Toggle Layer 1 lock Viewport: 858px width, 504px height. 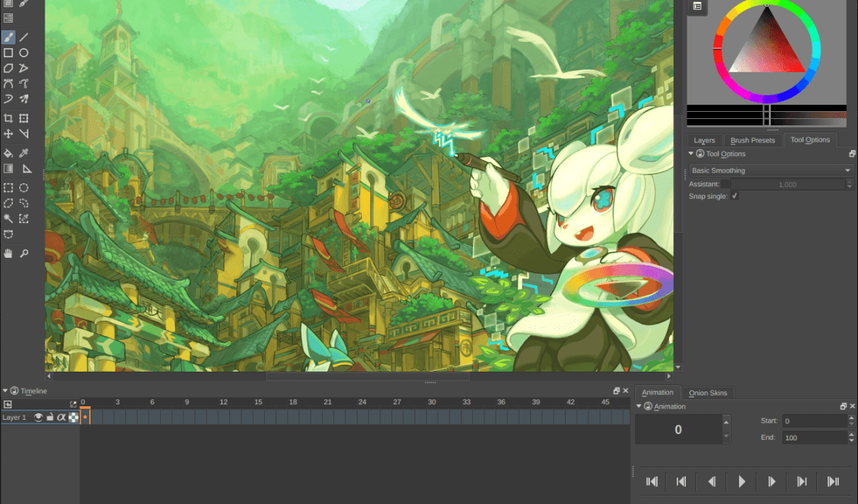[50, 418]
